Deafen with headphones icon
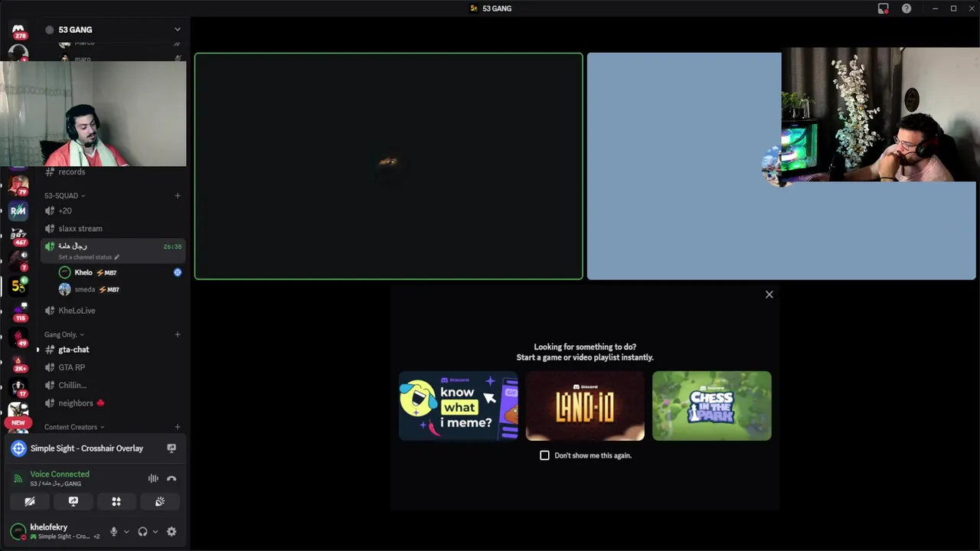This screenshot has height=551, width=980. pos(142,532)
